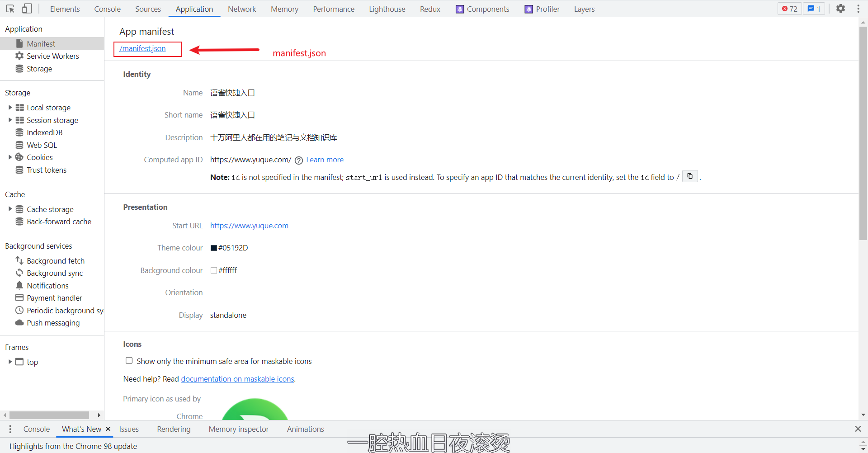Switch to the Layers tab
The width and height of the screenshot is (868, 453).
pyautogui.click(x=584, y=9)
